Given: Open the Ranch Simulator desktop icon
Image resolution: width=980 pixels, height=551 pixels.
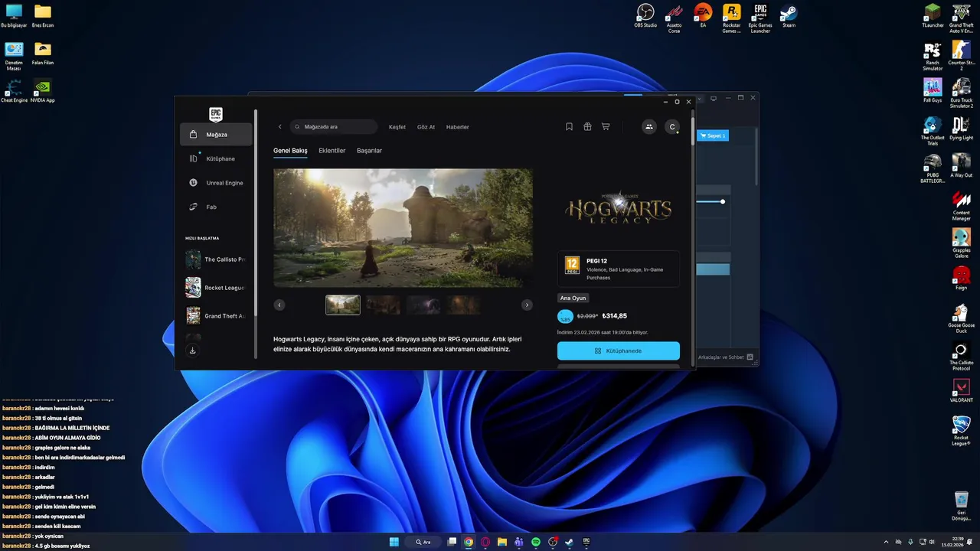Looking at the screenshot, I should 933,55.
